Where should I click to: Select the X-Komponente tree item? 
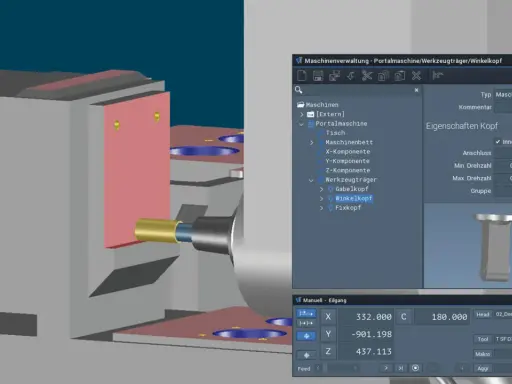point(348,152)
